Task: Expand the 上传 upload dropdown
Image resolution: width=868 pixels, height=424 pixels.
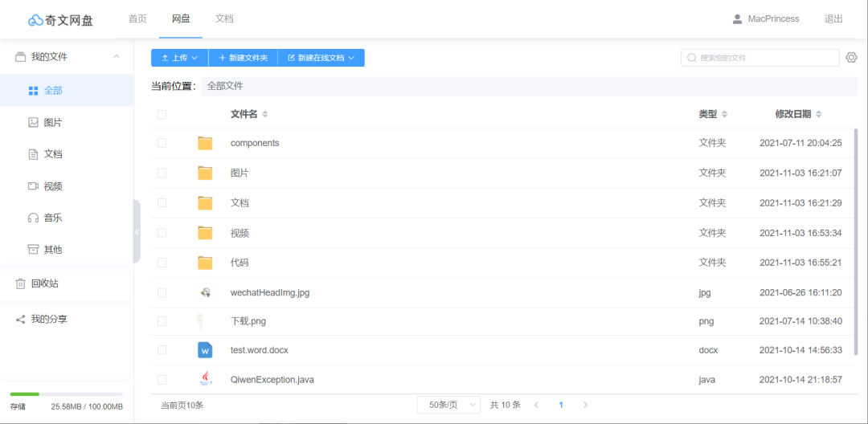Action: click(x=179, y=58)
